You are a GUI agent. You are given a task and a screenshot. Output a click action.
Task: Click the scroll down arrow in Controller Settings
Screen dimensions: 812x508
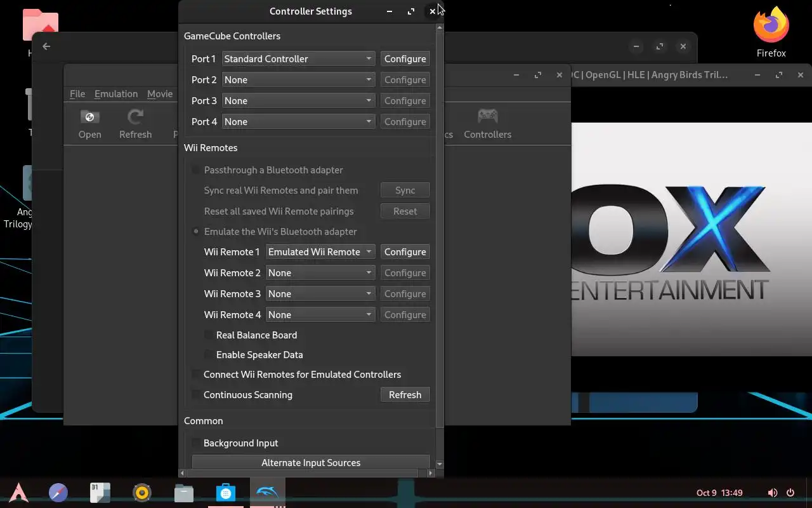pos(440,464)
